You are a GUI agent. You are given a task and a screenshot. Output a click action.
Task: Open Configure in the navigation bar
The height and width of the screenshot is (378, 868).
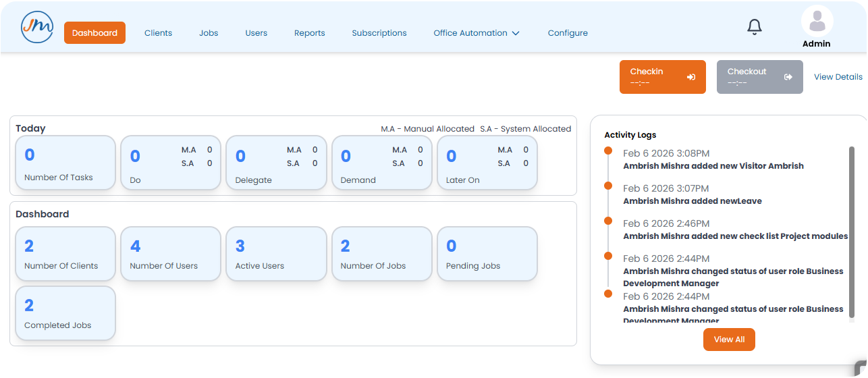coord(568,33)
